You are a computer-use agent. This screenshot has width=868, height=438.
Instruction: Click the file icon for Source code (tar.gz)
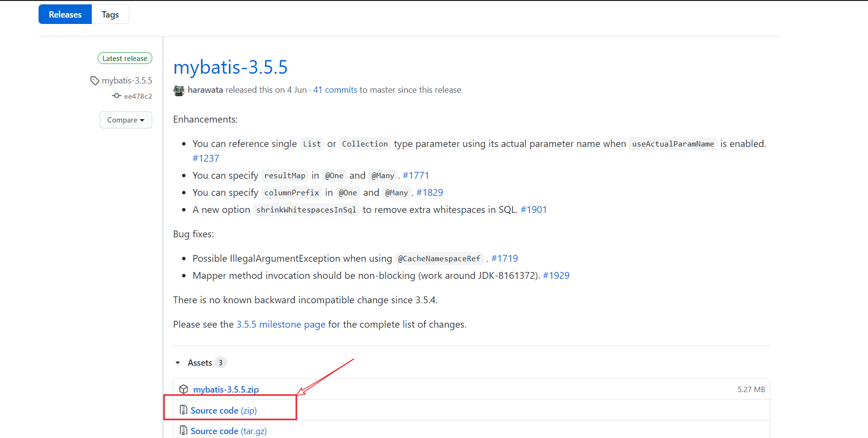[184, 431]
